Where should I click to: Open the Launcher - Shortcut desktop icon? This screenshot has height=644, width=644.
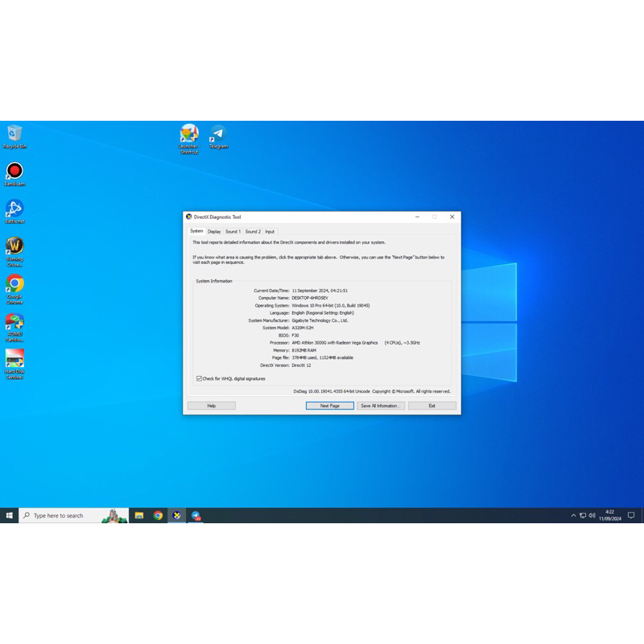(188, 134)
